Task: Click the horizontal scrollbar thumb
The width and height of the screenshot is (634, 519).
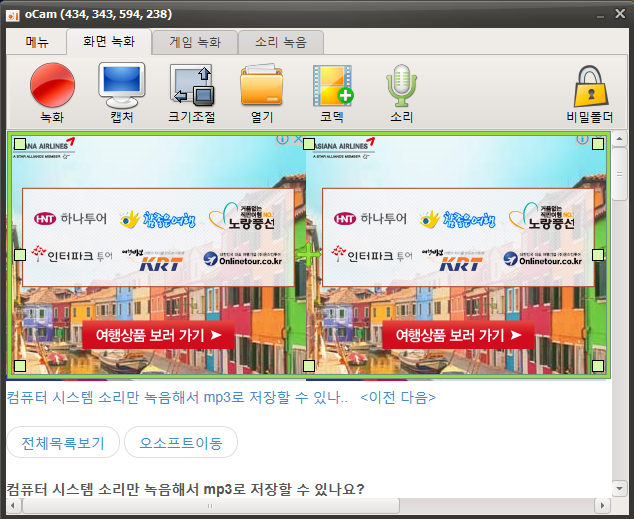Action: coord(210,505)
